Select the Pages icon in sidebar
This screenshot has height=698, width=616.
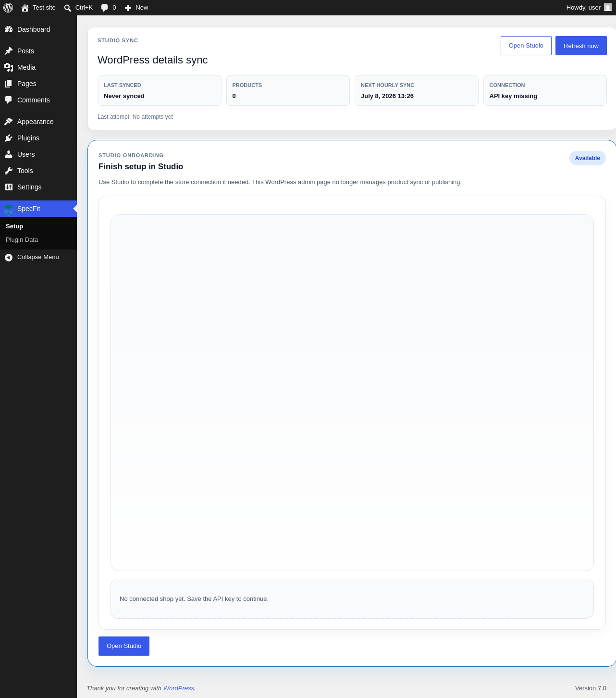[x=9, y=84]
